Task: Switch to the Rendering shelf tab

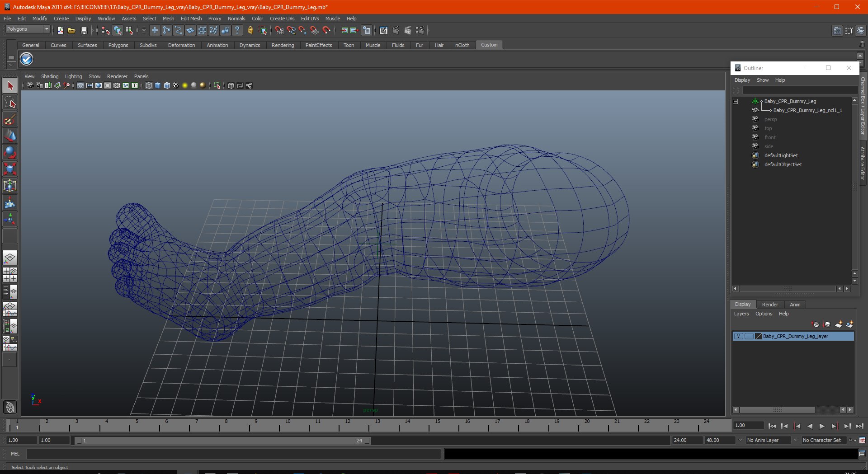Action: tap(283, 45)
